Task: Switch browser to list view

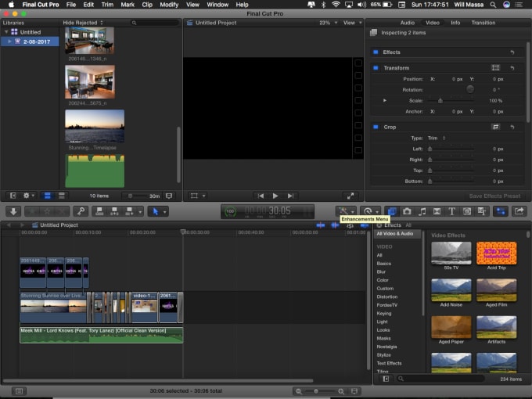Action: click(x=61, y=196)
